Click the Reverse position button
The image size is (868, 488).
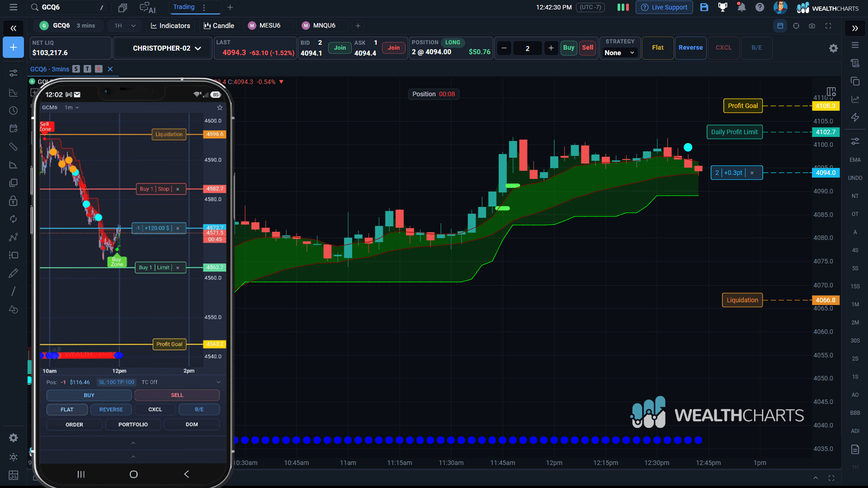point(690,48)
